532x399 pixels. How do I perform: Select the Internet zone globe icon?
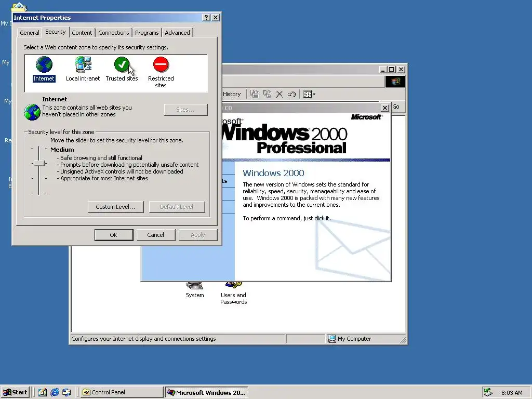click(x=44, y=65)
